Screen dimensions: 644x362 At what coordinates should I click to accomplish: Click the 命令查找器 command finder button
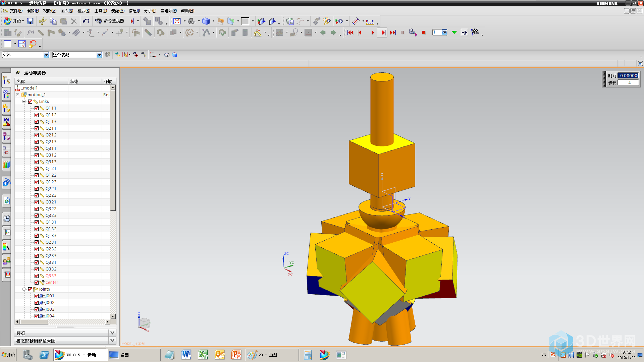(x=110, y=21)
